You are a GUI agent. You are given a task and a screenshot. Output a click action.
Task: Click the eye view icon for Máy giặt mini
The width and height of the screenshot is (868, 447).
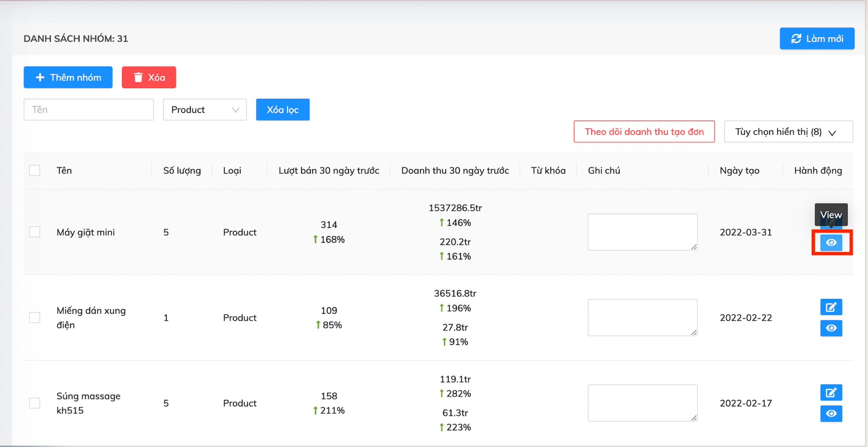point(831,243)
